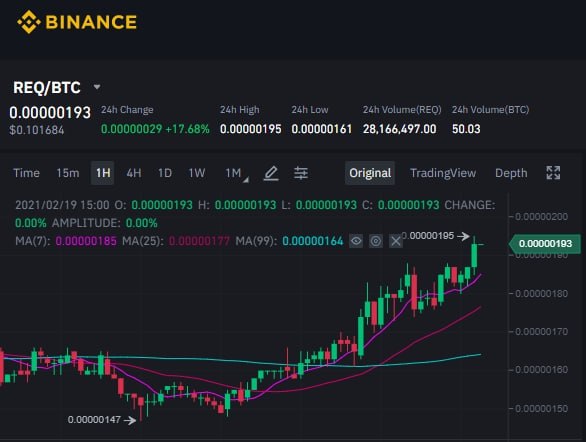Click the REQ/BTC pair name
Viewport: 586px width, 442px height.
coord(47,88)
